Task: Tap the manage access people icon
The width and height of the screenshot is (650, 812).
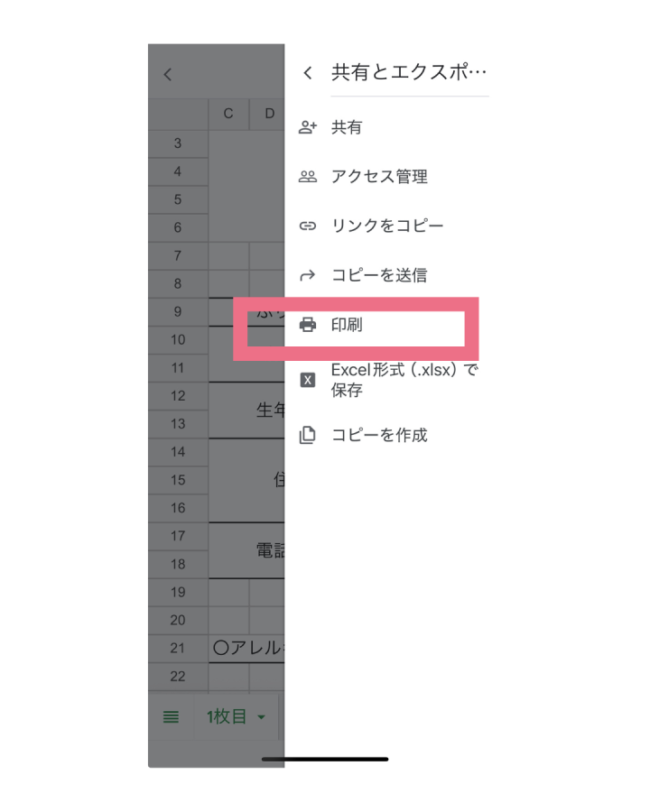Action: [308, 177]
